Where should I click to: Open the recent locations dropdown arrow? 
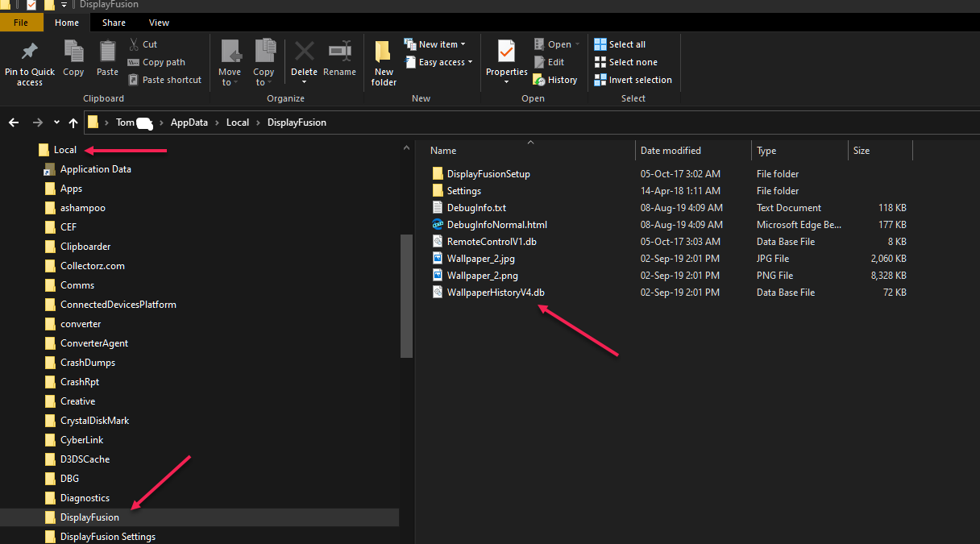(x=56, y=123)
